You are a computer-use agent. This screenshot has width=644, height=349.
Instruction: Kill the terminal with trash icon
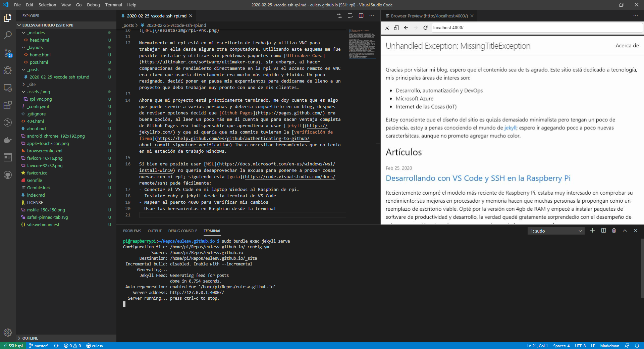point(614,231)
